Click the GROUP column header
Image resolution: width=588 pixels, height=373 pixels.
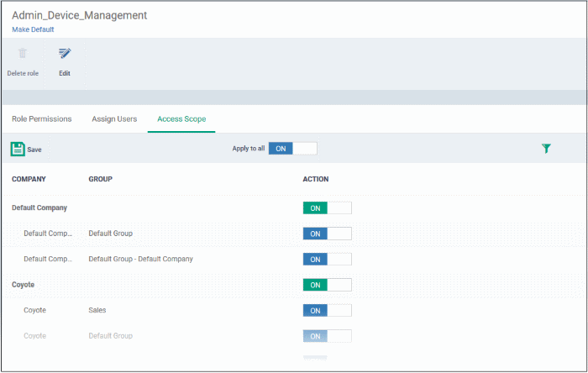pos(101,179)
